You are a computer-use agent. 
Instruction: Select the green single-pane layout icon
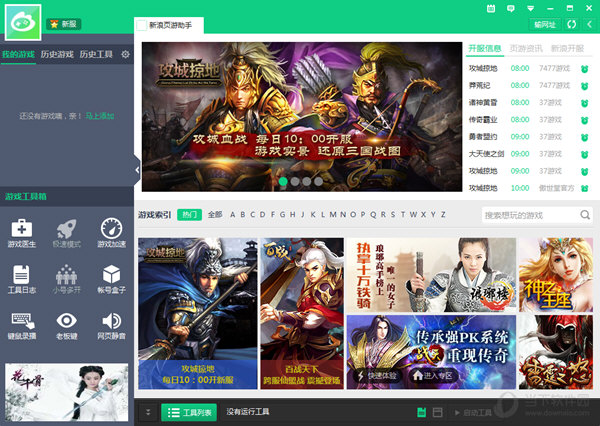tap(421, 412)
